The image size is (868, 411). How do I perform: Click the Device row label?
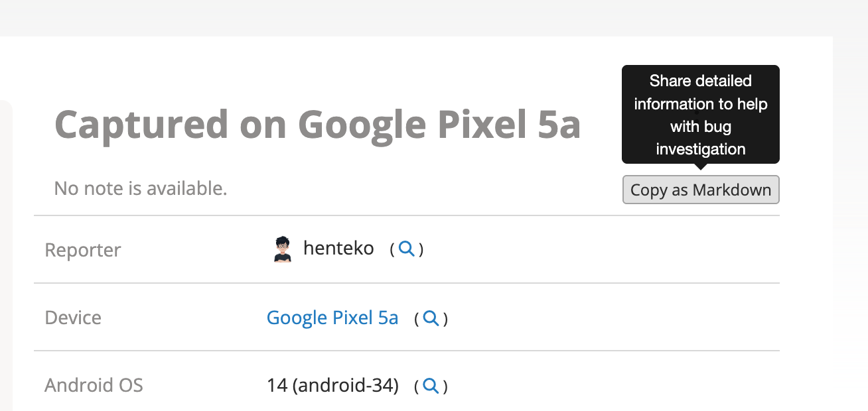(x=73, y=318)
